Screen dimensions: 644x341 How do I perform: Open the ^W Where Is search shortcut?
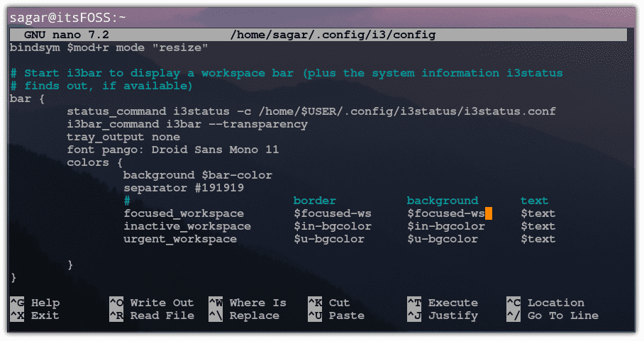(x=247, y=303)
